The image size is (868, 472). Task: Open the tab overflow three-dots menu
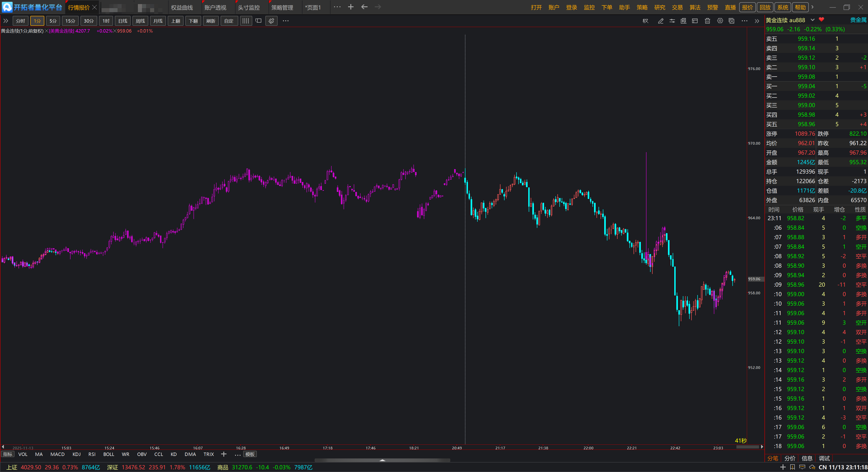tap(337, 7)
